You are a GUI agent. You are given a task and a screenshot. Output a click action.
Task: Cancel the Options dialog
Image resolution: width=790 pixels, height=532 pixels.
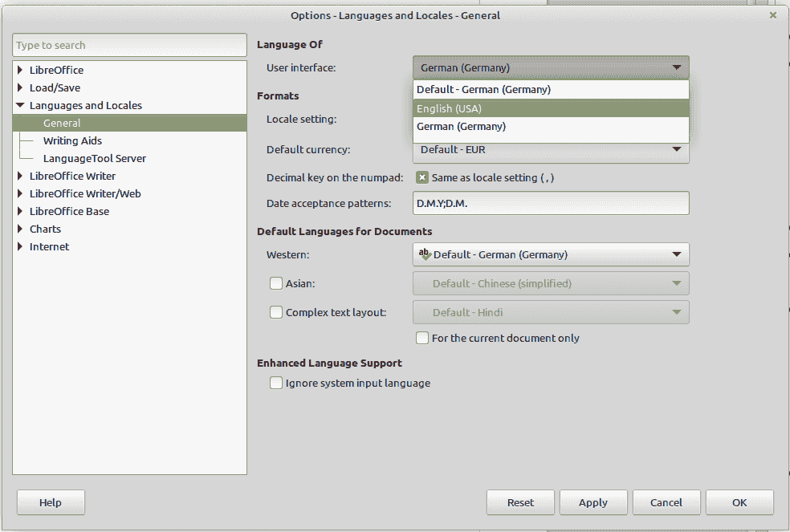666,502
